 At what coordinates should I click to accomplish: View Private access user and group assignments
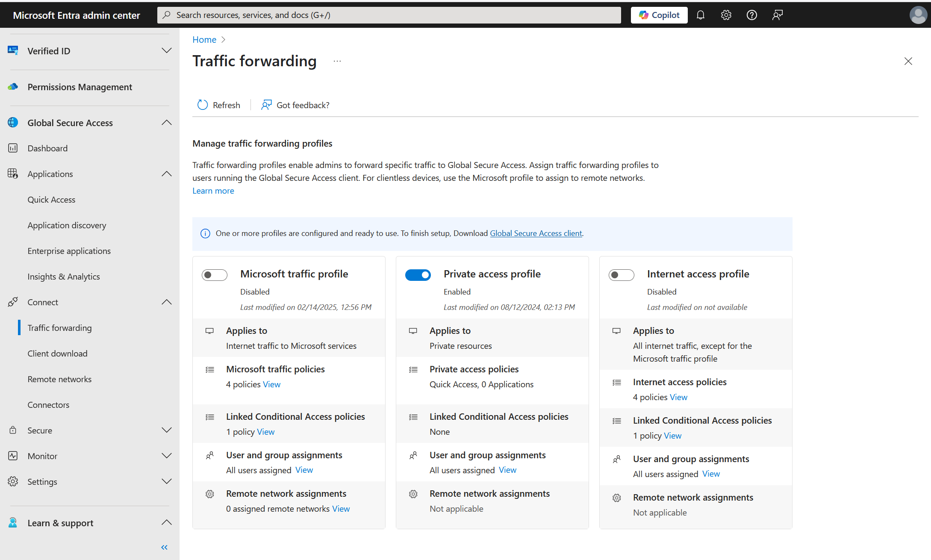(507, 470)
